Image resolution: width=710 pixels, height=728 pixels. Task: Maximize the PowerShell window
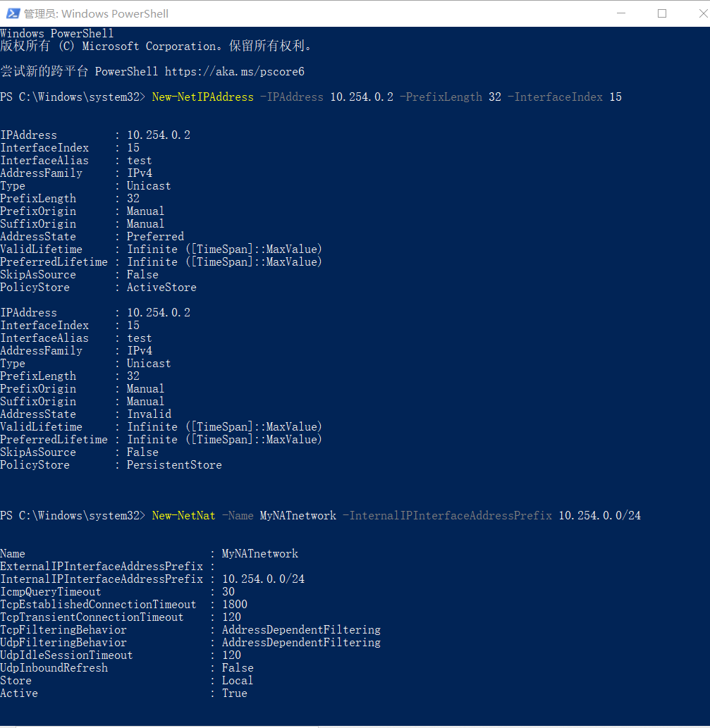click(x=662, y=13)
